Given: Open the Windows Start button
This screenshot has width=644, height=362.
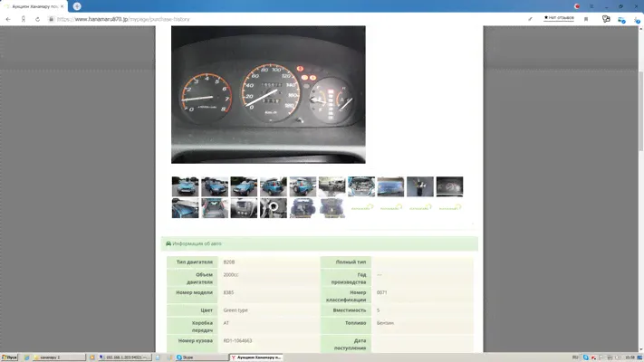Looking at the screenshot, I should (x=10, y=357).
